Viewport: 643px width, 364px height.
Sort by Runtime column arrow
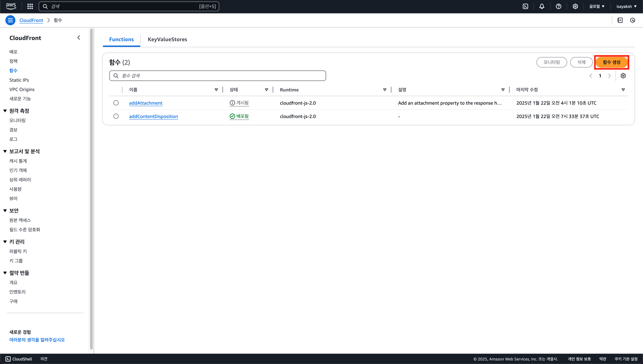[385, 90]
